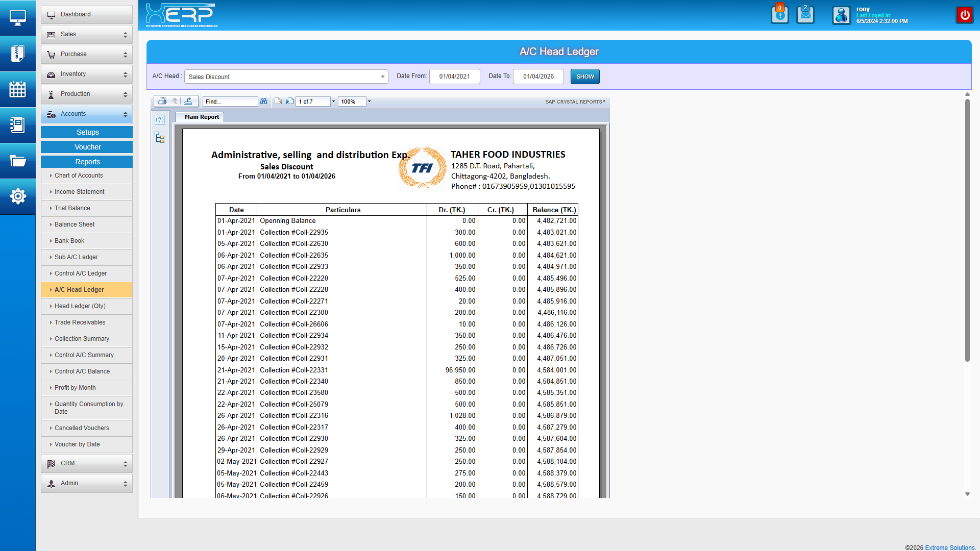Click the print report icon
Image resolution: width=980 pixels, height=551 pixels.
162,101
